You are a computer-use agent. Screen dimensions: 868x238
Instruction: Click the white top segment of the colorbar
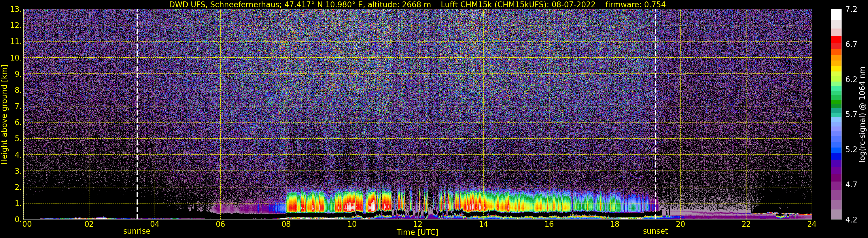836,14
